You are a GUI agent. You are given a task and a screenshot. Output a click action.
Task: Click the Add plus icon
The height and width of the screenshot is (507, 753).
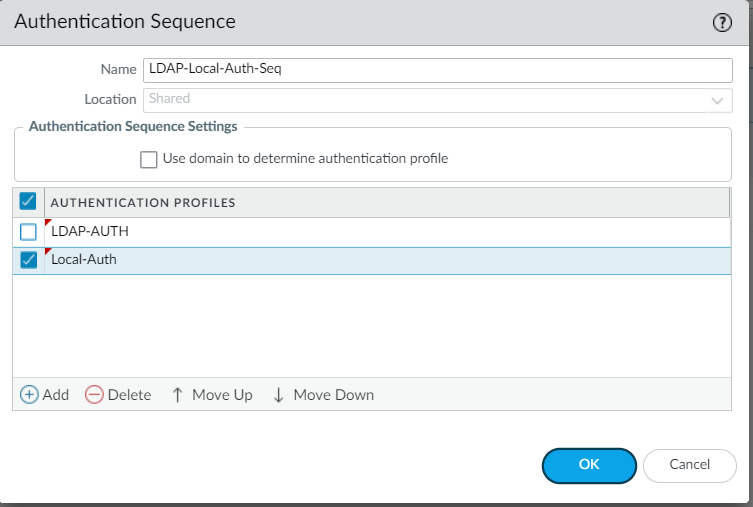(x=29, y=395)
